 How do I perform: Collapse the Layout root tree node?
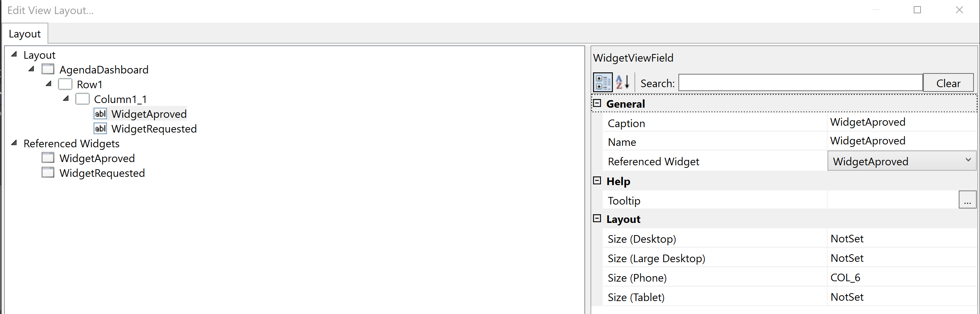pos(14,54)
